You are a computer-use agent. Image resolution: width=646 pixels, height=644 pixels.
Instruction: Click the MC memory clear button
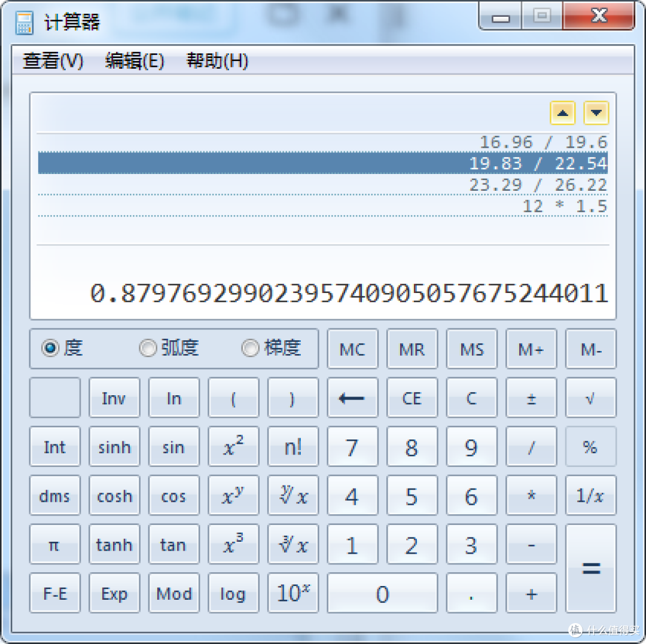pyautogui.click(x=353, y=349)
